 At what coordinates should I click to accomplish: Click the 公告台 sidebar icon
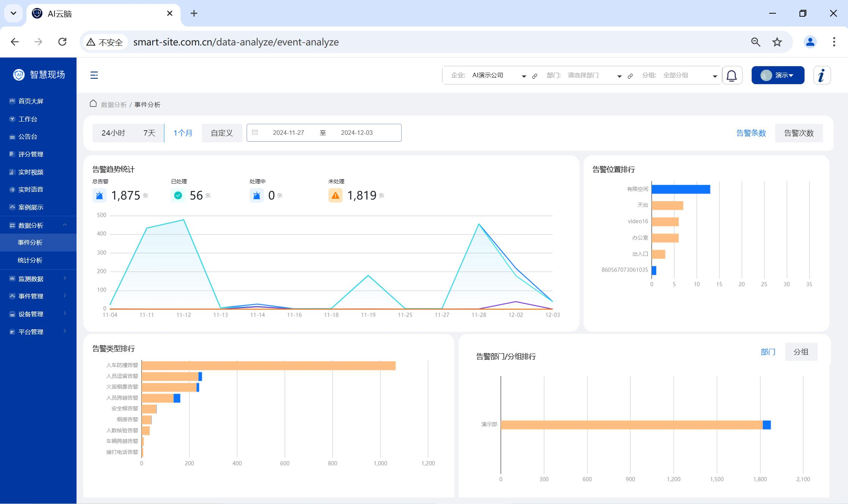12,137
